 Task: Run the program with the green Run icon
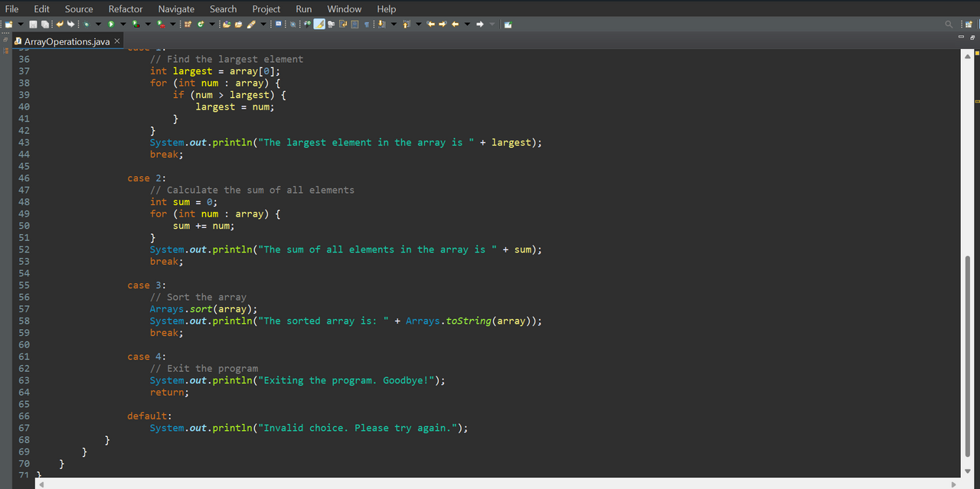(111, 24)
